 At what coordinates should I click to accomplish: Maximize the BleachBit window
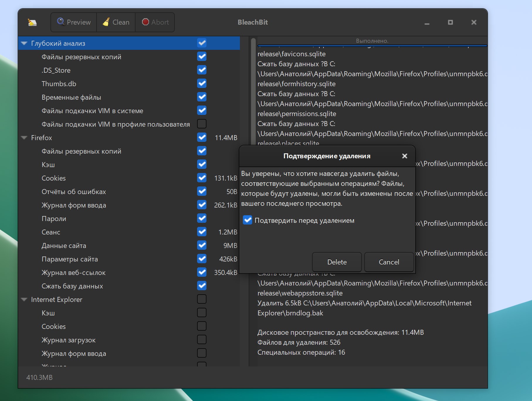coord(450,22)
